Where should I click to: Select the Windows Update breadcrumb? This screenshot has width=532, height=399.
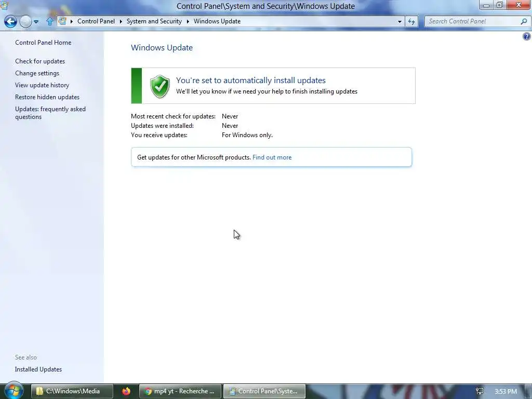coord(217,21)
